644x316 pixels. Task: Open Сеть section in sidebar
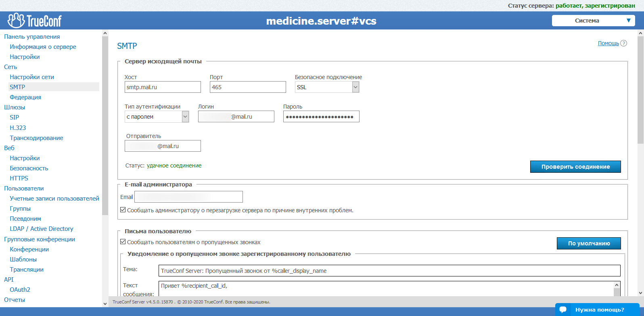click(10, 67)
